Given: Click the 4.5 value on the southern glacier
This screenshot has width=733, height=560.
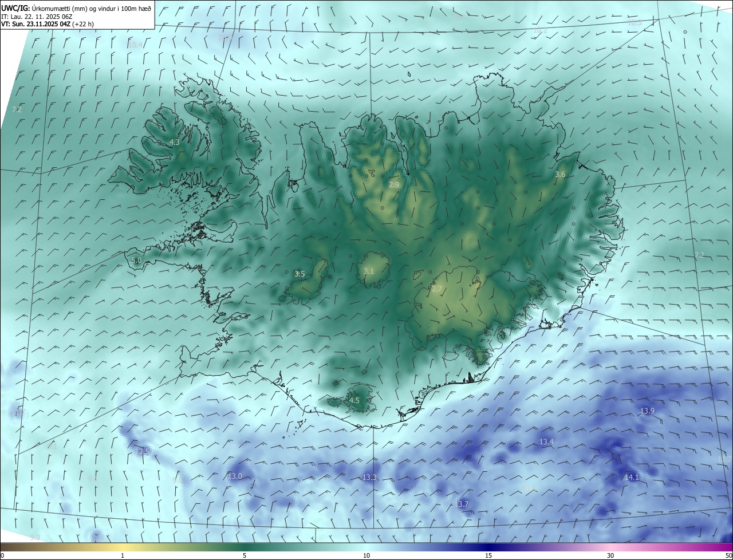Looking at the screenshot, I should coord(354,401).
